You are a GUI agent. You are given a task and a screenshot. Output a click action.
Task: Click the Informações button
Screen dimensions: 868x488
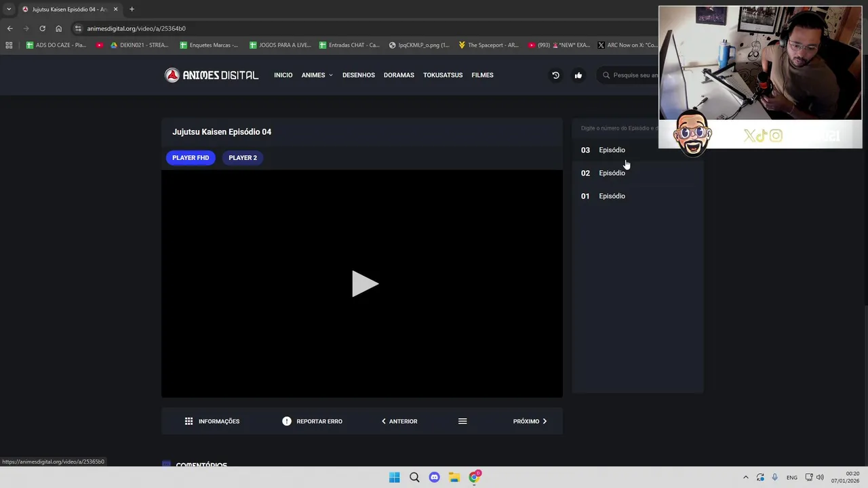pos(212,421)
